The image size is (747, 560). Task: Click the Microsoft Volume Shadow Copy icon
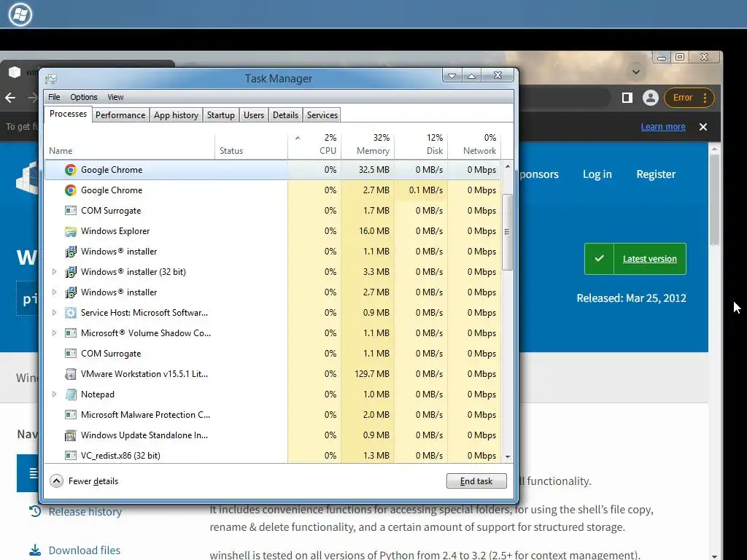pyautogui.click(x=71, y=332)
